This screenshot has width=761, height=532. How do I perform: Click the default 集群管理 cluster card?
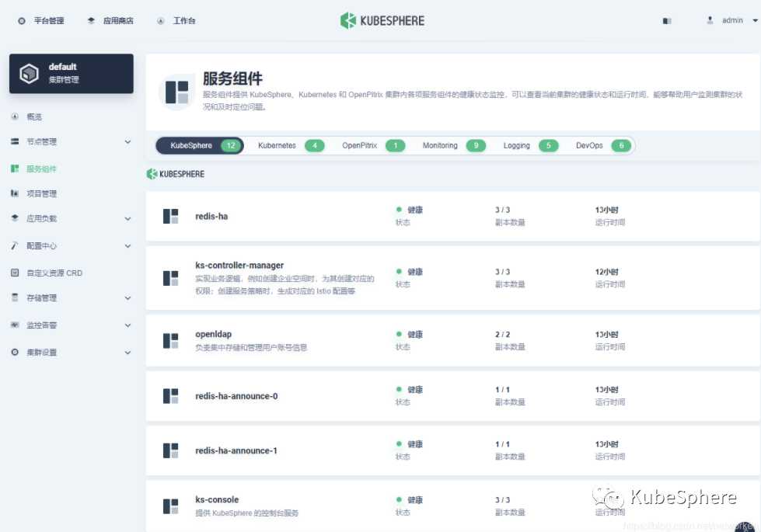71,73
